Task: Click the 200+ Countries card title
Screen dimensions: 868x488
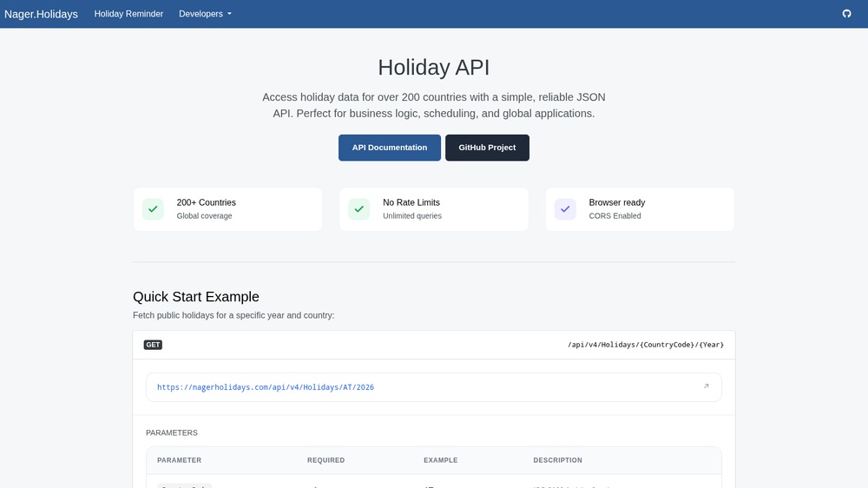Action: (206, 202)
